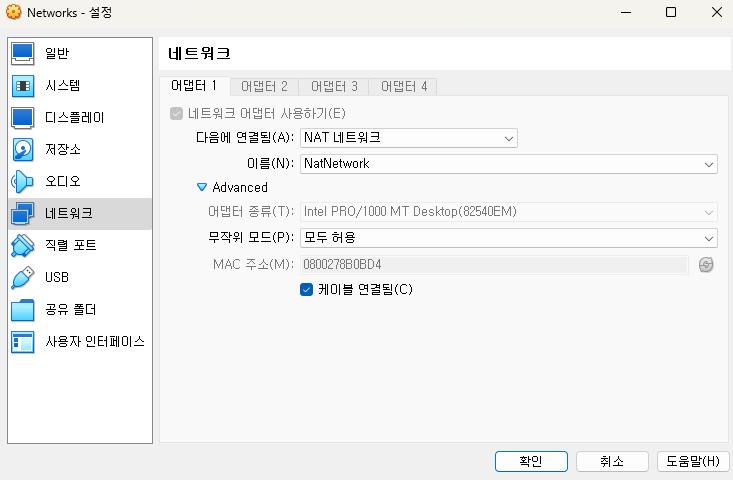This screenshot has height=480, width=733.
Task: Collapse the Advanced section triangle
Action: [x=201, y=187]
